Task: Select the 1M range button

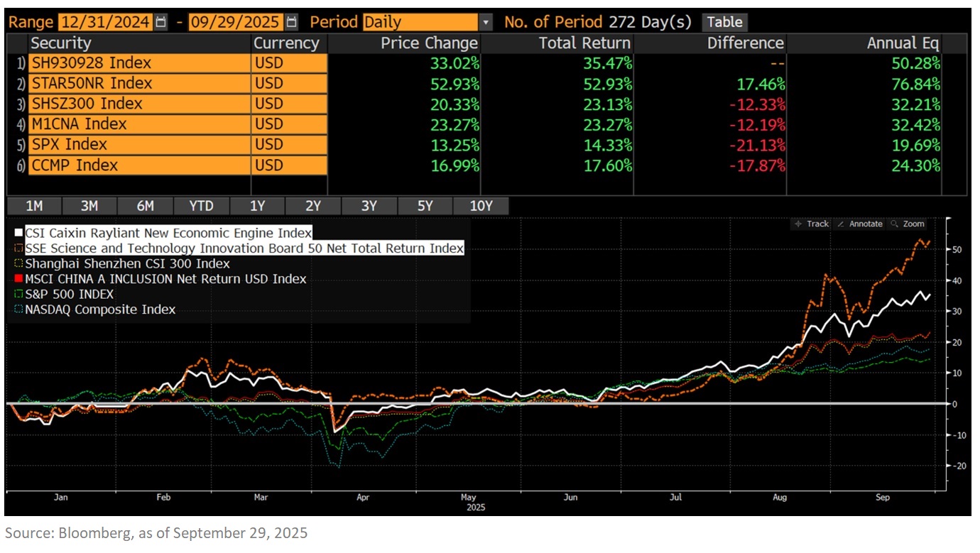Action: click(34, 206)
